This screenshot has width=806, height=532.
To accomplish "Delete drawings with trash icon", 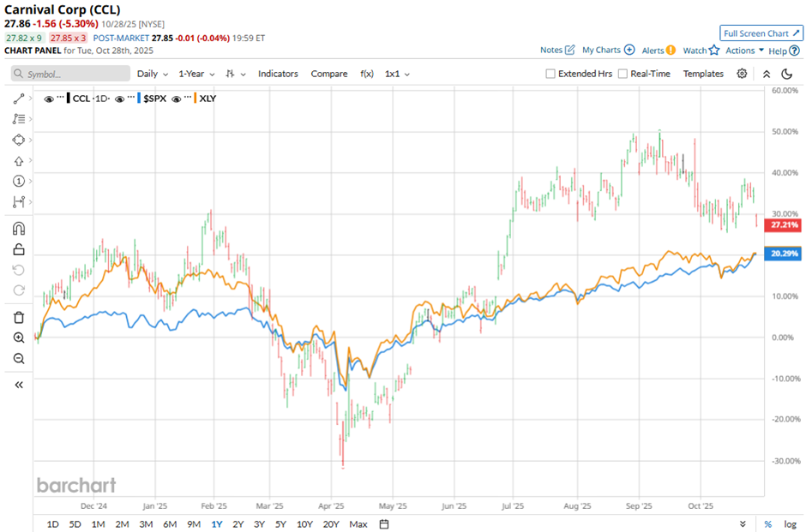I will coord(19,317).
